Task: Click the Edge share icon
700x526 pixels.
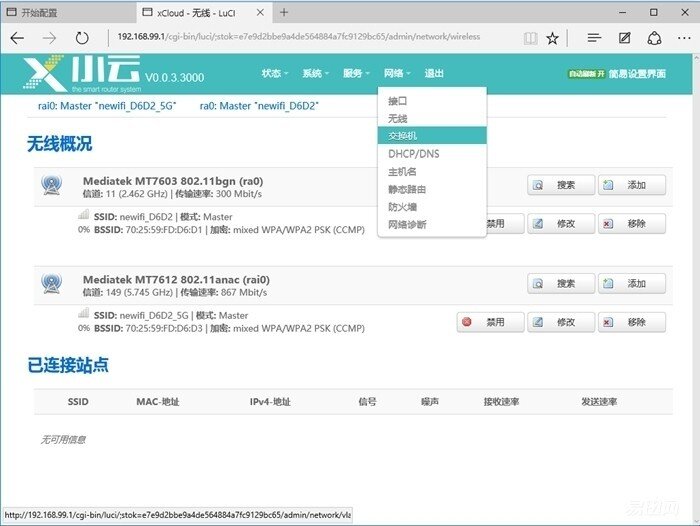Action: tap(655, 37)
